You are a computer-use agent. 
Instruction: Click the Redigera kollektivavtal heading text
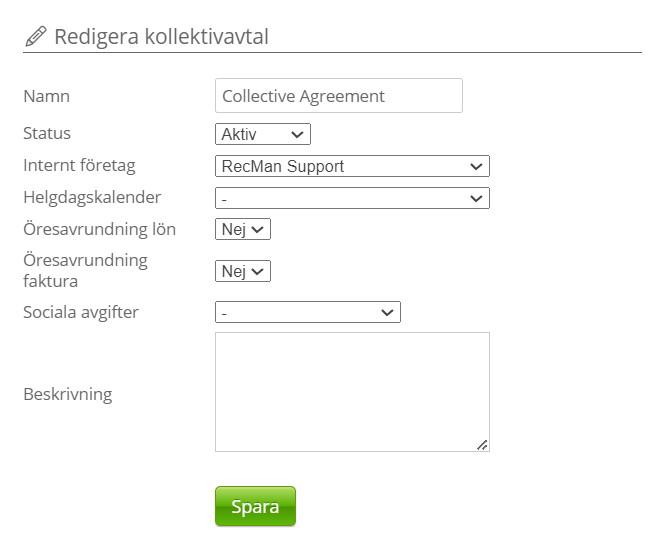161,38
